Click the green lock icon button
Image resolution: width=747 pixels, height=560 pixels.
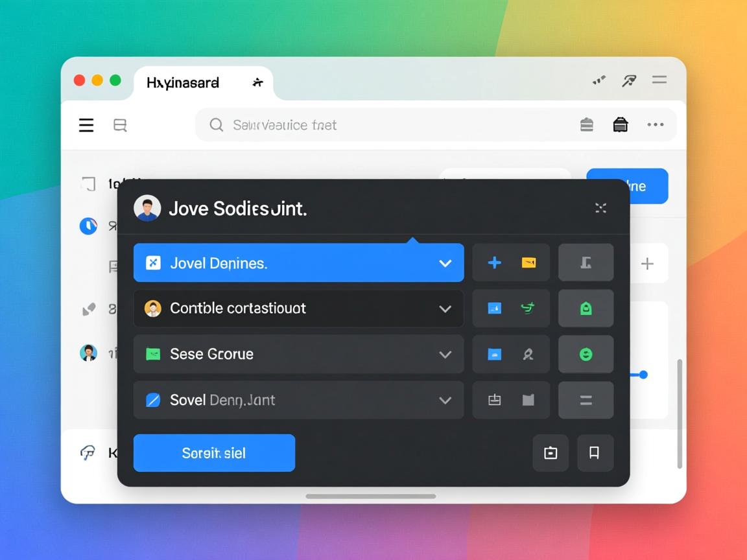586,309
